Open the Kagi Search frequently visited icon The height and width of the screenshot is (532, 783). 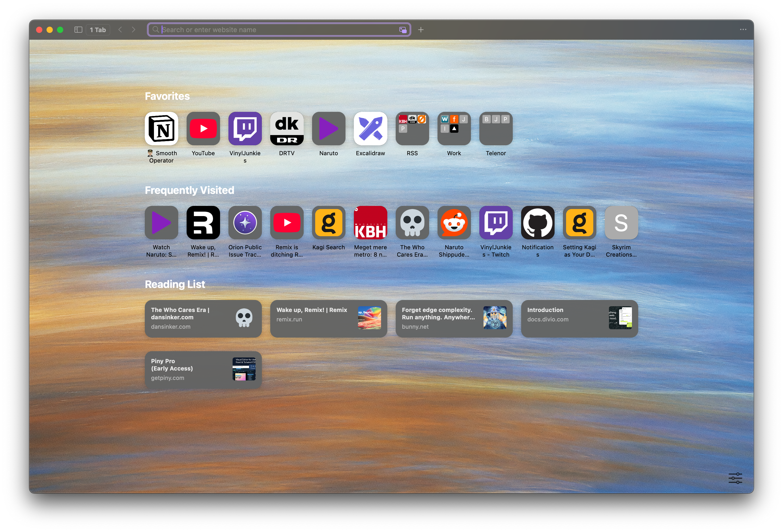pos(329,223)
